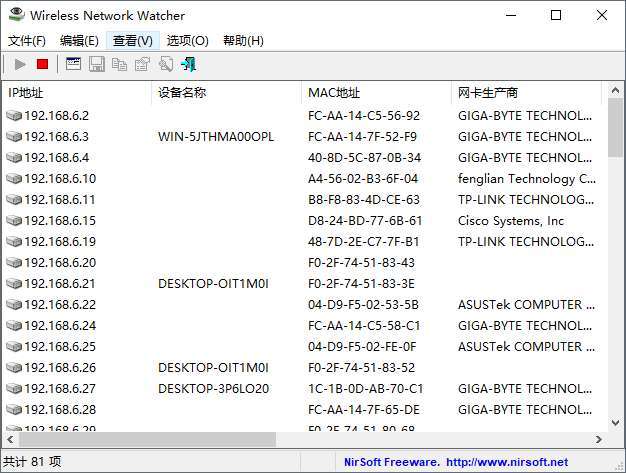Viewport: 626px width, 473px height.
Task: Select the Cisco Systems, Inc manufacturer cell
Action: point(511,221)
